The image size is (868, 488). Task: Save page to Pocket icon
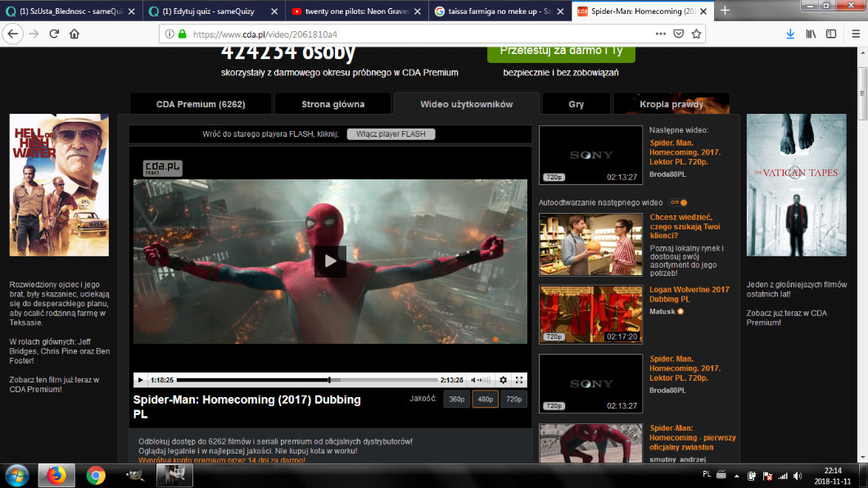pyautogui.click(x=678, y=34)
